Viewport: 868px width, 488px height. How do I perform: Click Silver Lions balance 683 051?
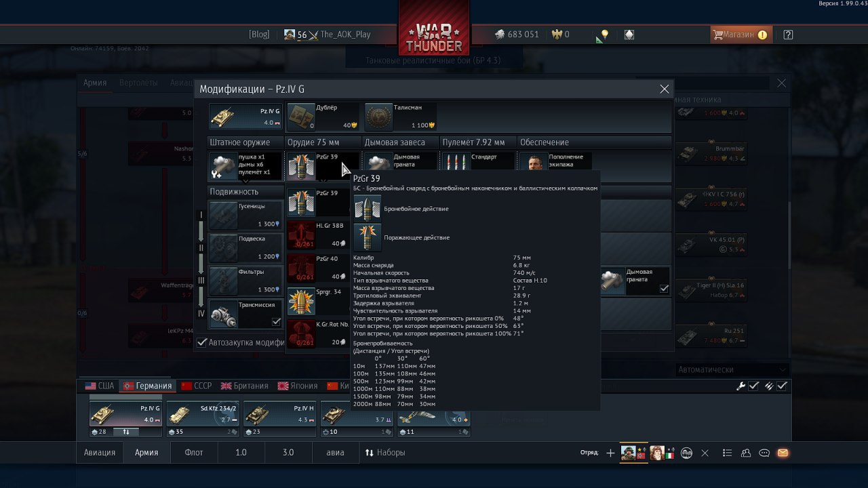pyautogui.click(x=516, y=35)
